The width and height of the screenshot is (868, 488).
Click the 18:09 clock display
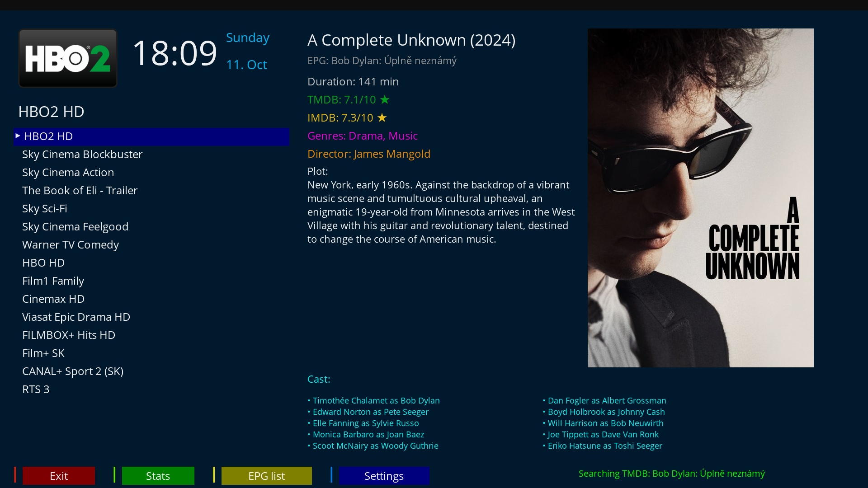coord(175,53)
